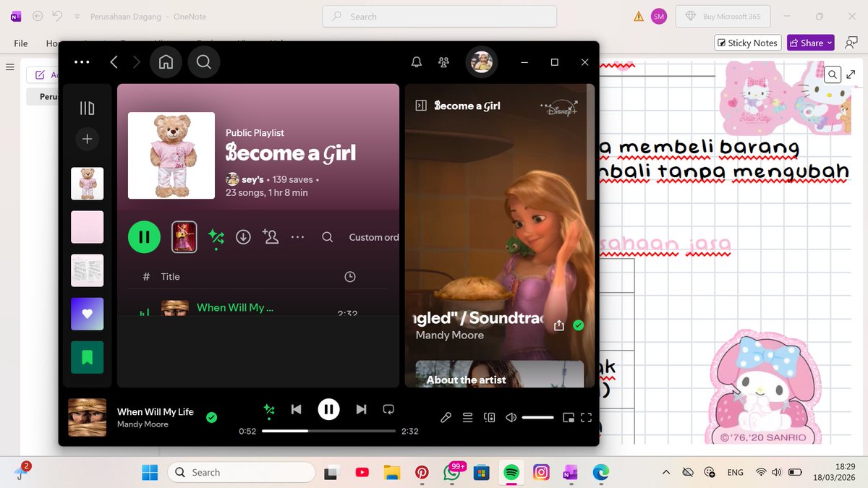Open the Share dropdown in OneNote
This screenshot has width=868, height=488.
coord(811,43)
